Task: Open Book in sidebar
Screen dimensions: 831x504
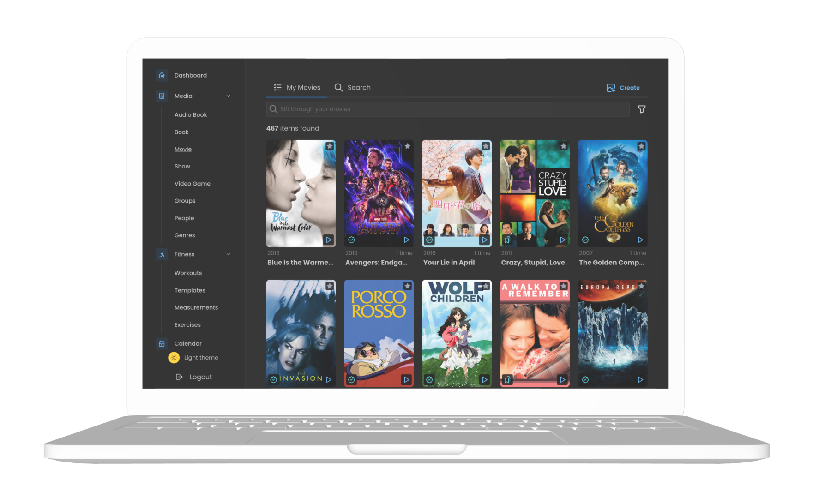Action: point(181,132)
